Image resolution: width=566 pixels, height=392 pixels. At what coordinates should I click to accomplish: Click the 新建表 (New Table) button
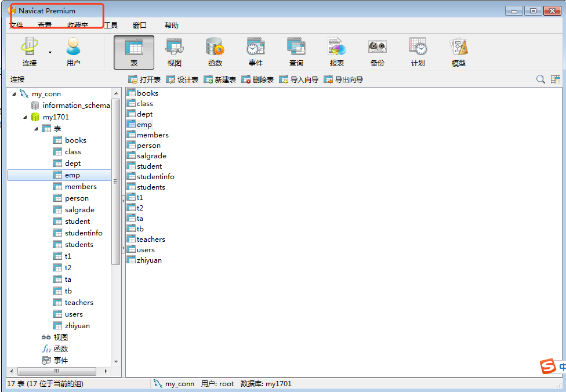coord(220,80)
